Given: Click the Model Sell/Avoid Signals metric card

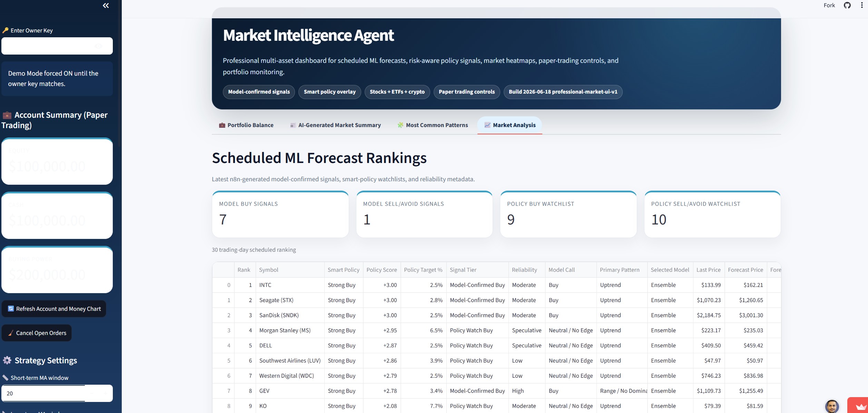Looking at the screenshot, I should tap(424, 214).
